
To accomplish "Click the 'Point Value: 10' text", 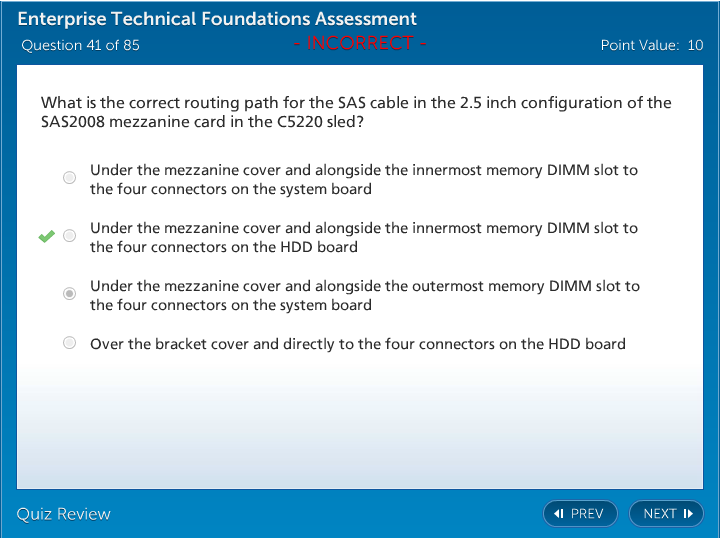I will coord(651,45).
